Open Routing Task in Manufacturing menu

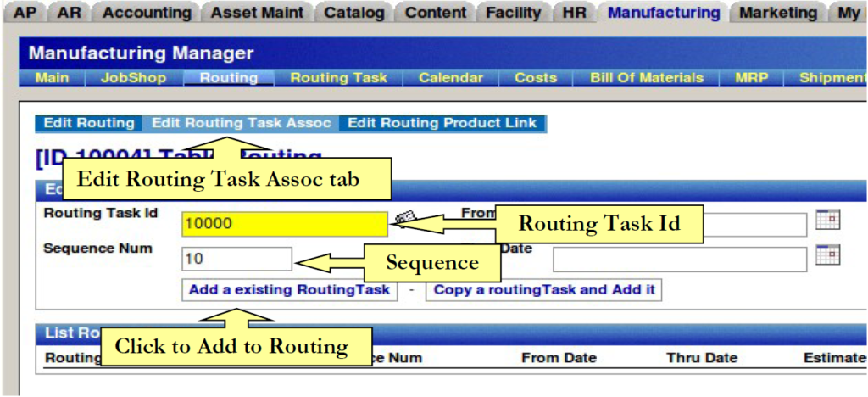click(x=338, y=77)
